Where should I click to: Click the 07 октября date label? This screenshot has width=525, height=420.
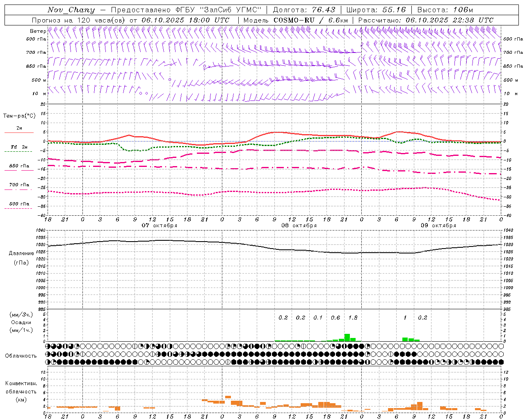160,226
